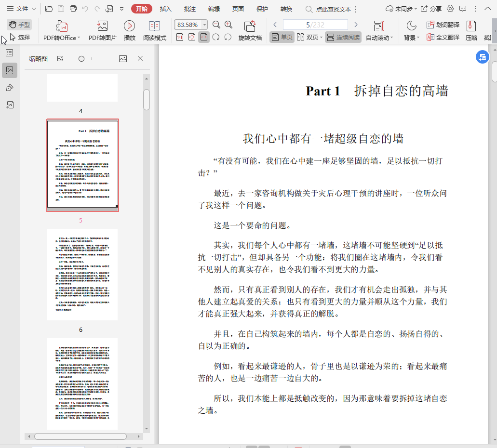Click the zoom in magnifier icon
This screenshot has width=497, height=448.
click(x=228, y=25)
